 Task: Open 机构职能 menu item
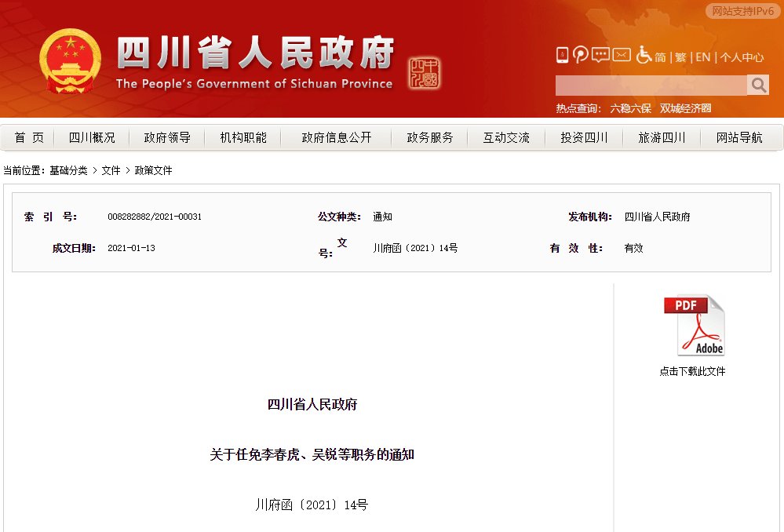click(x=243, y=137)
